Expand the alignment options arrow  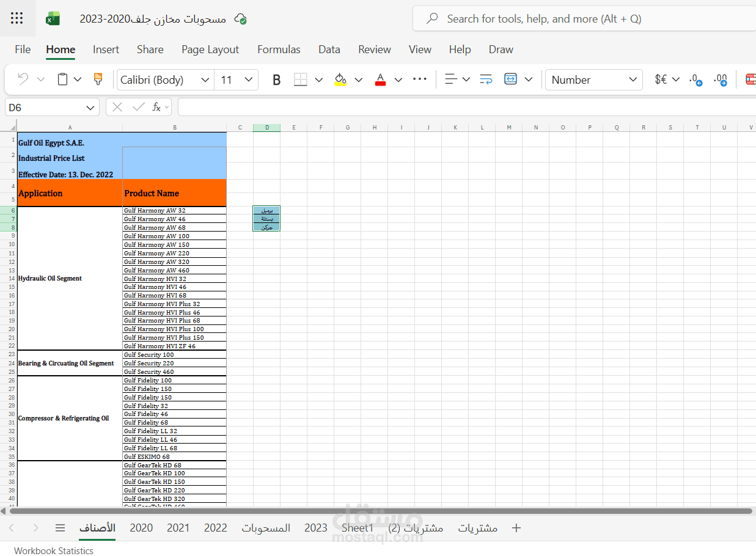pos(466,79)
